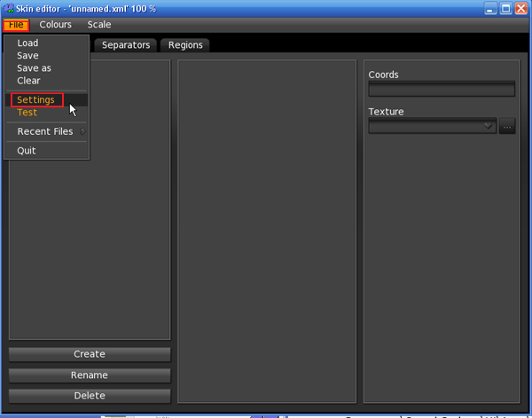The height and width of the screenshot is (418, 532).
Task: Click the Create button
Action: tap(90, 354)
